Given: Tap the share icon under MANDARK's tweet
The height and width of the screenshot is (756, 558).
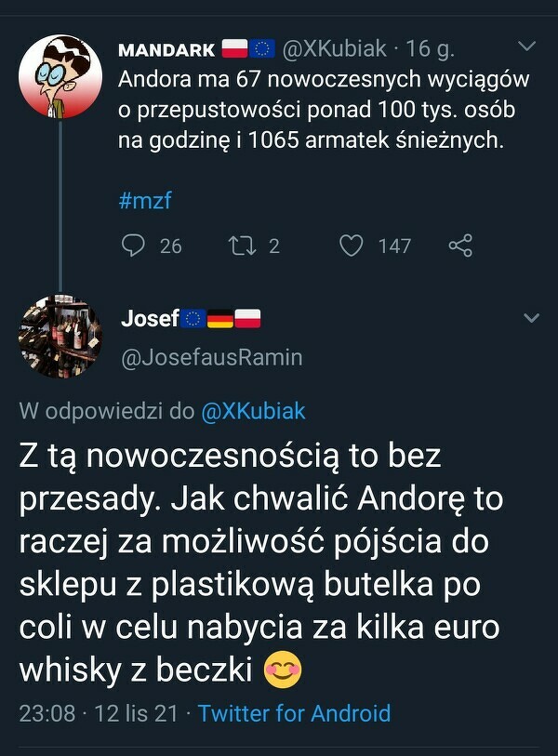Looking at the screenshot, I should [460, 245].
